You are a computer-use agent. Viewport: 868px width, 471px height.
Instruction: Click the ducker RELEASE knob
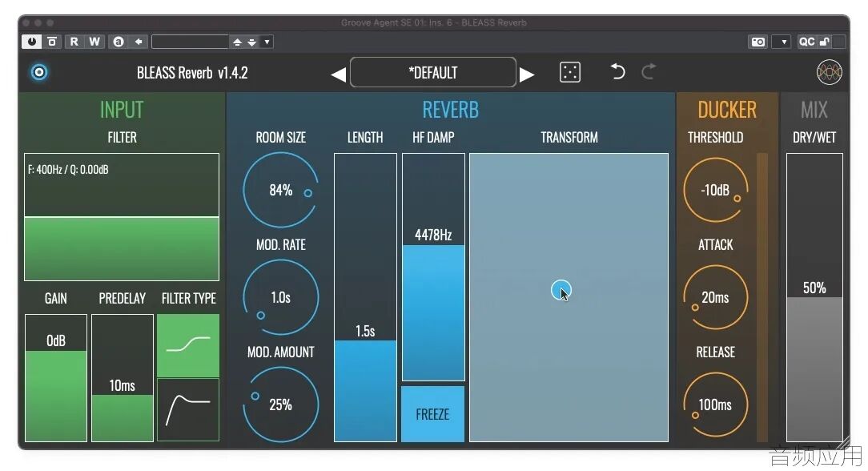(x=715, y=405)
